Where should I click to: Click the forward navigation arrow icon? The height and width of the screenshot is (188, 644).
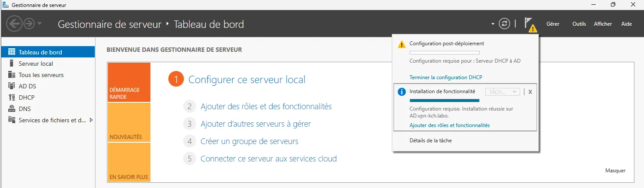[29, 24]
